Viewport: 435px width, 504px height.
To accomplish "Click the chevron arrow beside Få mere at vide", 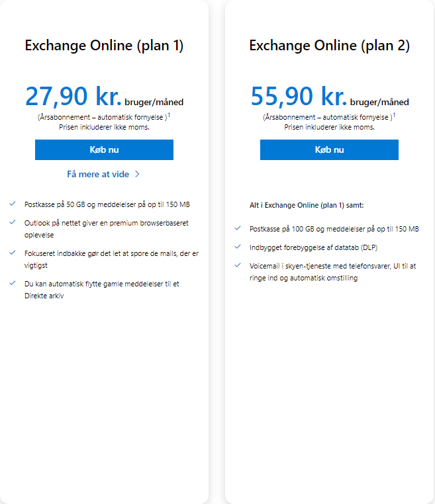I will pyautogui.click(x=137, y=174).
